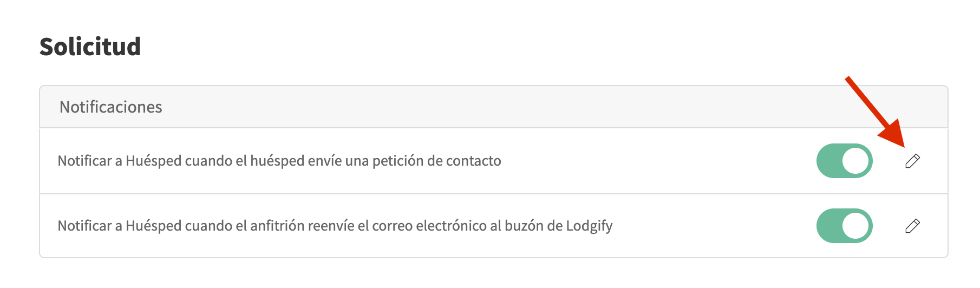Click the word 'anfitrión' in the second row
This screenshot has height=288, width=980.
(277, 226)
